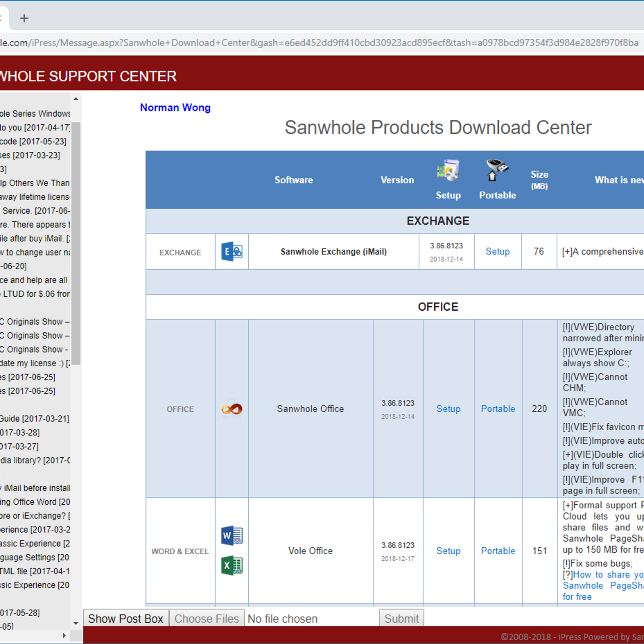Download Setup for Vole Office
Viewport: 644px width, 644px height.
(x=448, y=551)
